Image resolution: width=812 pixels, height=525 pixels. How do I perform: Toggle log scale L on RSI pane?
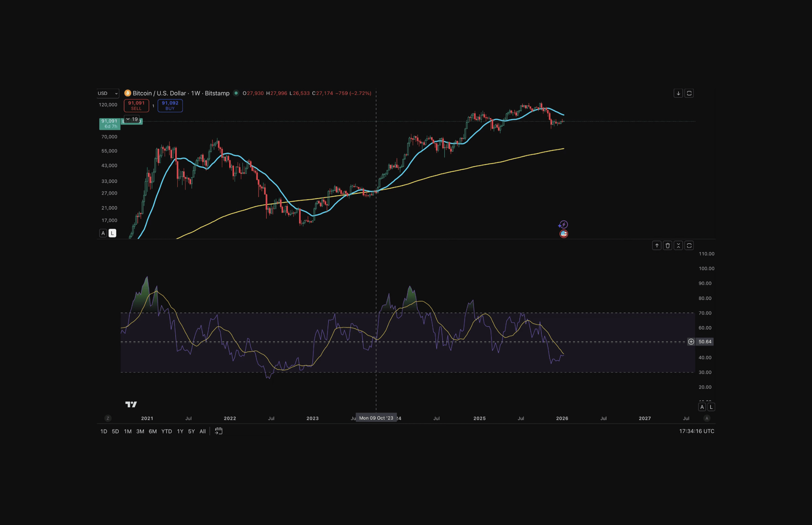point(711,407)
